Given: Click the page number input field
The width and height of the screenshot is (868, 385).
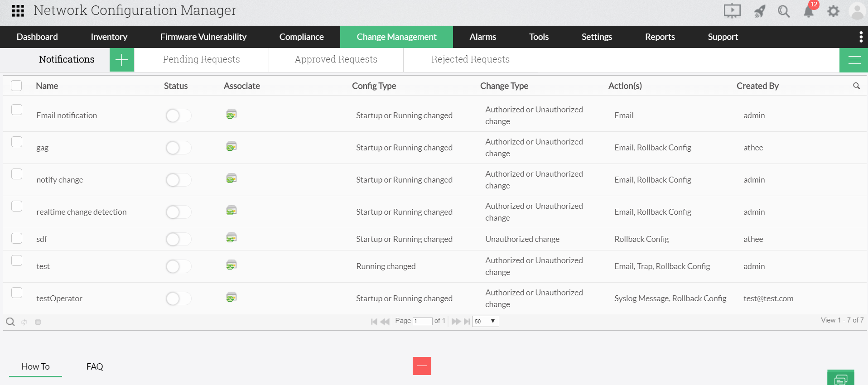Looking at the screenshot, I should 422,321.
